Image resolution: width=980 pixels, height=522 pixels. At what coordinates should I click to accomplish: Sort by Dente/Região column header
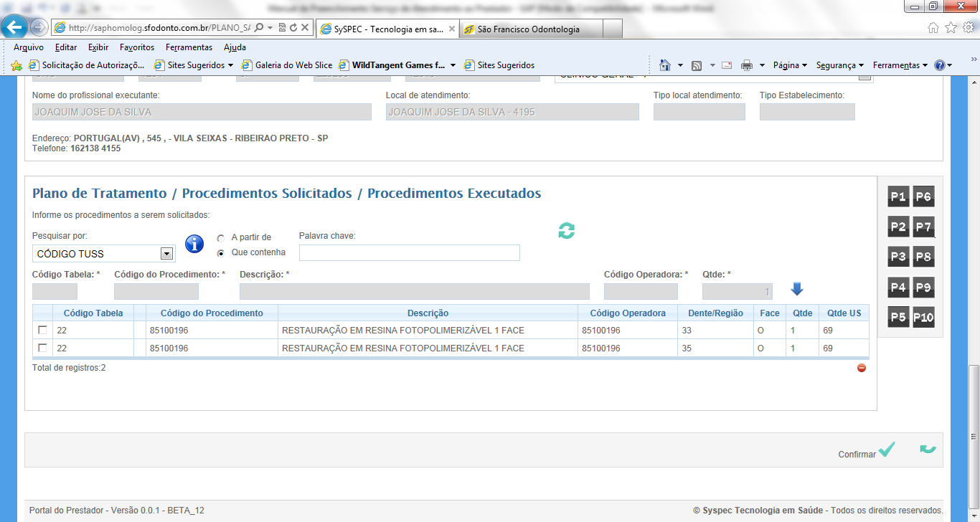tap(715, 313)
